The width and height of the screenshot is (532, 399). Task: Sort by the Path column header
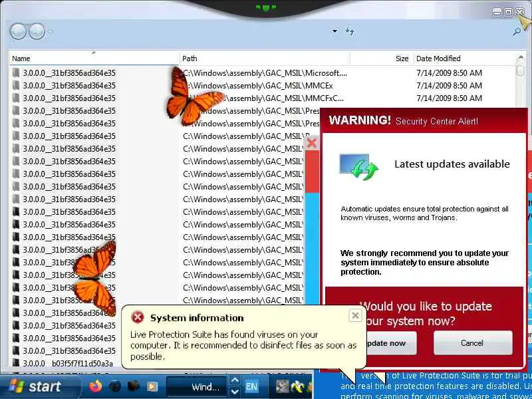point(265,59)
